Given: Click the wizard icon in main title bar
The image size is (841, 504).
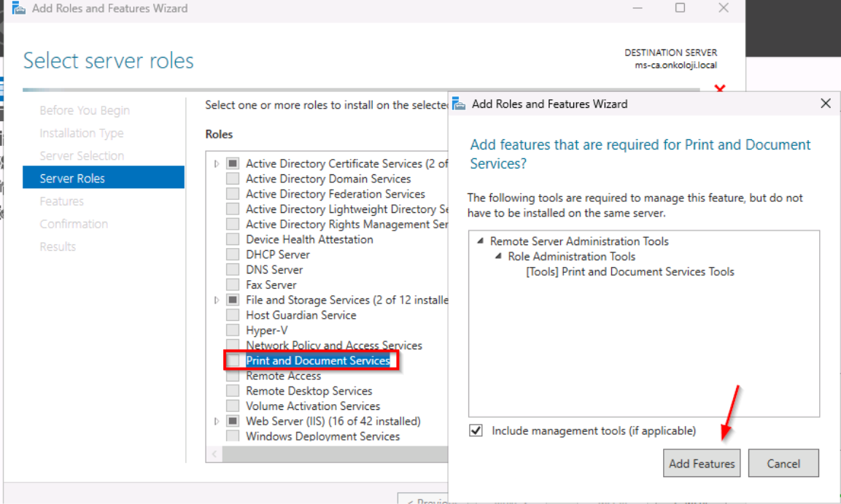Looking at the screenshot, I should [x=19, y=8].
